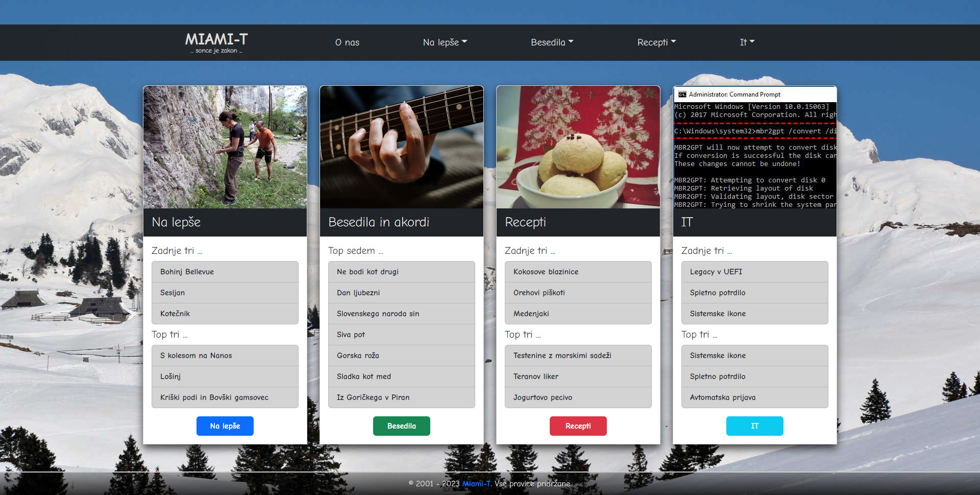This screenshot has width=980, height=495.
Task: Open Siva pot song
Action: [402, 335]
